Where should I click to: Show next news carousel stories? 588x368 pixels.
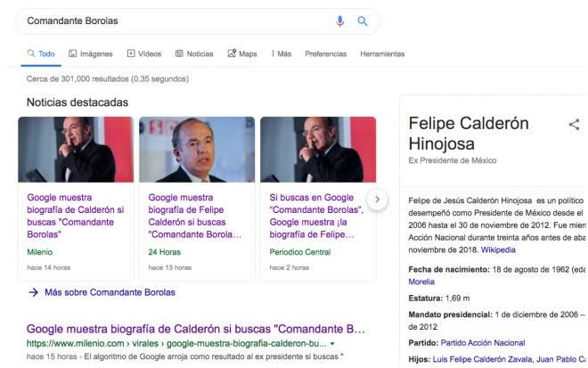(x=378, y=200)
